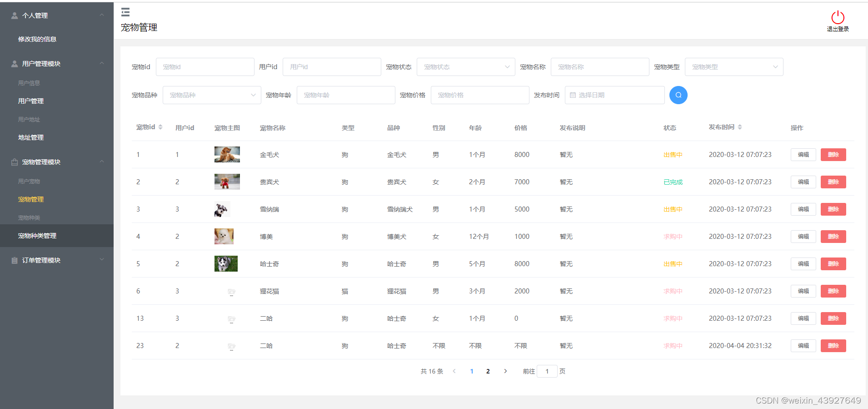Click broken image placeholder in row 23
Image resolution: width=868 pixels, height=409 pixels.
click(231, 346)
